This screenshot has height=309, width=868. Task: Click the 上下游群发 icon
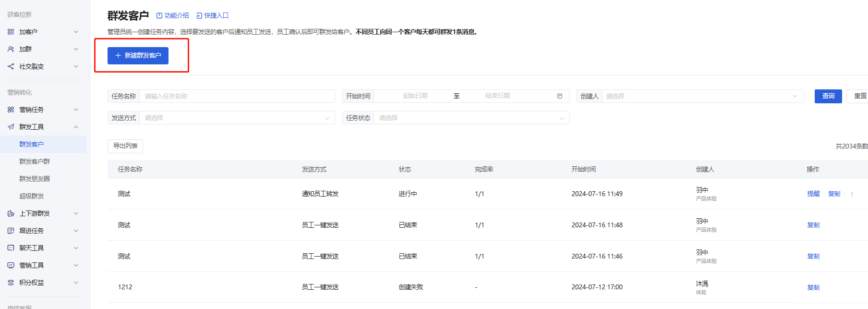(11, 213)
